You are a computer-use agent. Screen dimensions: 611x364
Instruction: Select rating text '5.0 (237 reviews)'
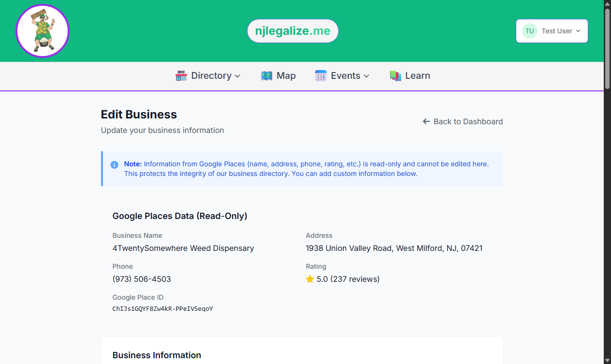coord(348,279)
